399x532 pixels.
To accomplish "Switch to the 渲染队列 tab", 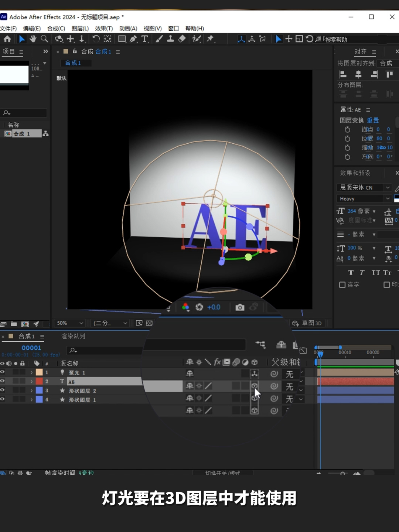I will (x=73, y=336).
